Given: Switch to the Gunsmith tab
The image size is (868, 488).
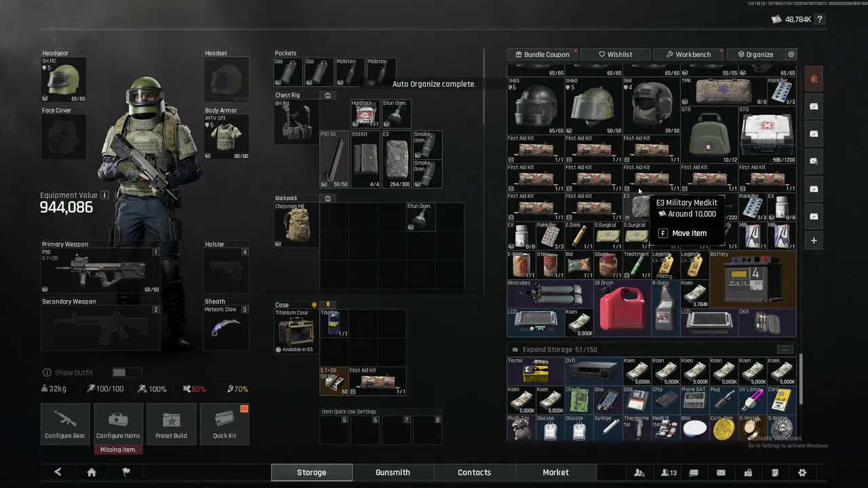Looking at the screenshot, I should point(393,472).
